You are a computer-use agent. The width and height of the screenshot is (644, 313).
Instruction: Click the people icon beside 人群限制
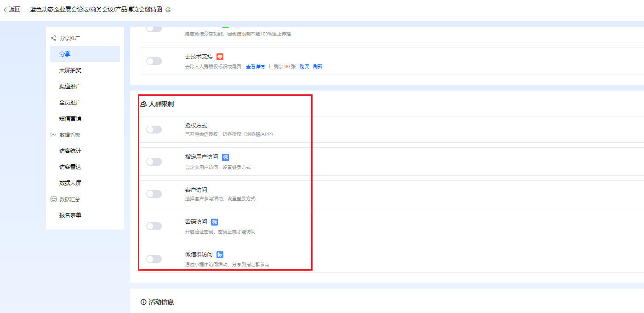143,104
